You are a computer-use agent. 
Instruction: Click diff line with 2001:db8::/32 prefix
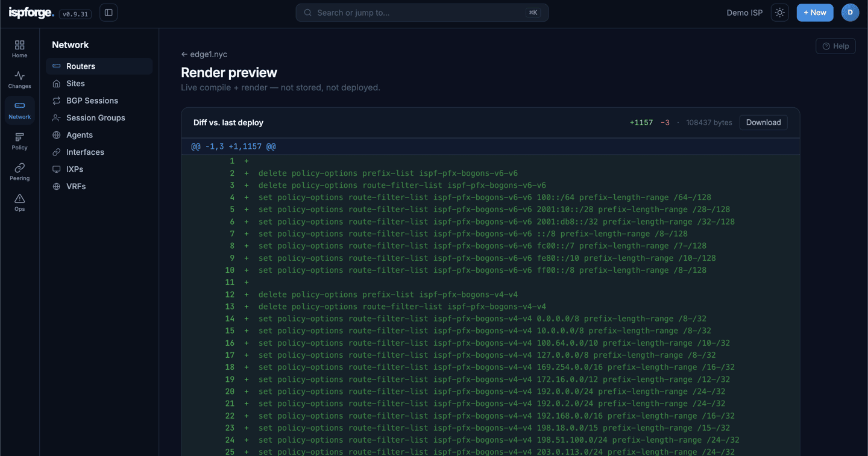tap(491, 222)
